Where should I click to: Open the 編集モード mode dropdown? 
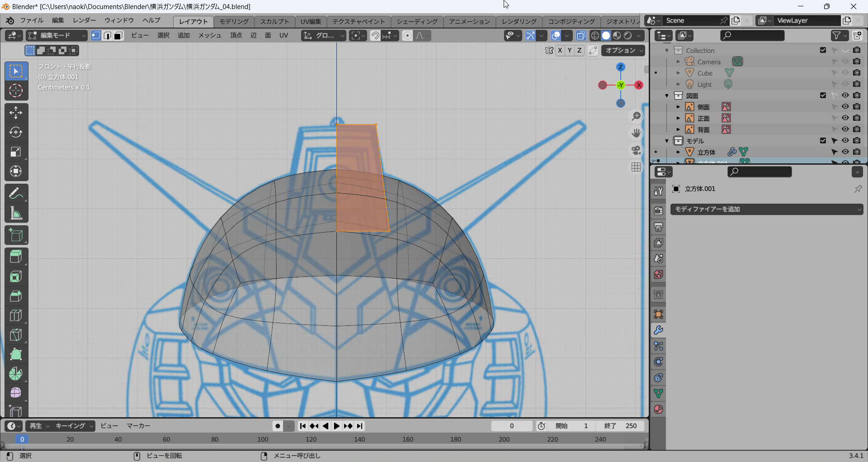coord(57,36)
